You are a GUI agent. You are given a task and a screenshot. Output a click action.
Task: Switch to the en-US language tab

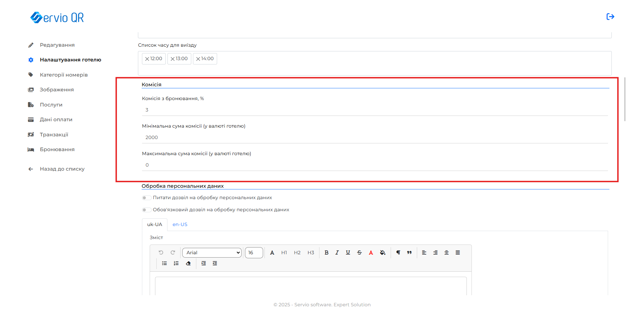tap(180, 224)
